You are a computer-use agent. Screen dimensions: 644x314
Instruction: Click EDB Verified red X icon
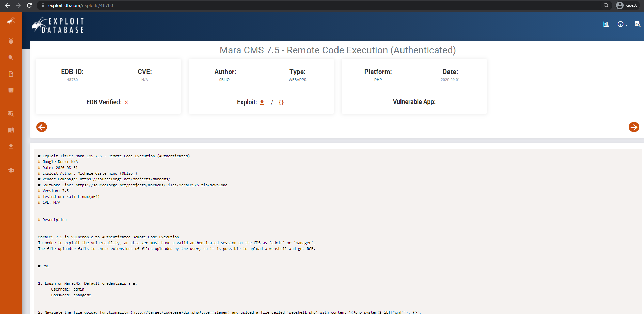tap(126, 103)
